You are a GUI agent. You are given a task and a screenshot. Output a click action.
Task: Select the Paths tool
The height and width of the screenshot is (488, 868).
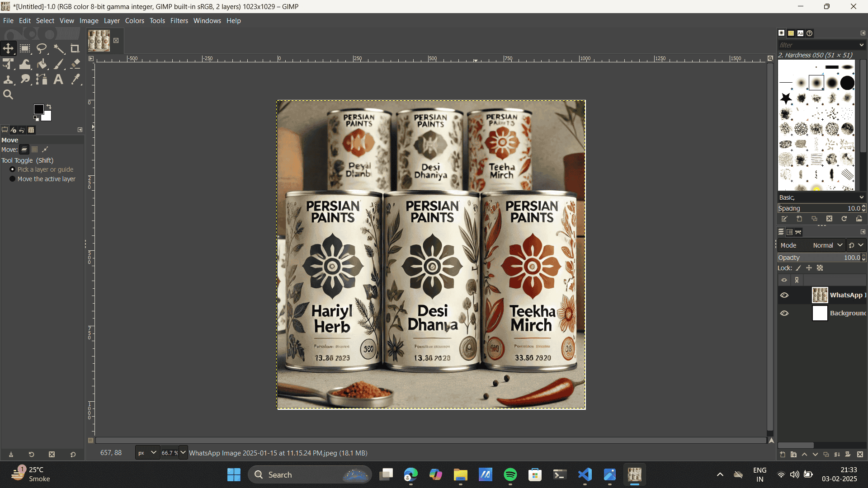coord(42,80)
